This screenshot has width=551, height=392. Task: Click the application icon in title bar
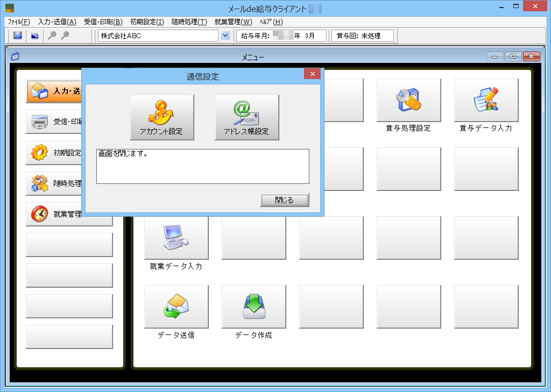point(10,8)
